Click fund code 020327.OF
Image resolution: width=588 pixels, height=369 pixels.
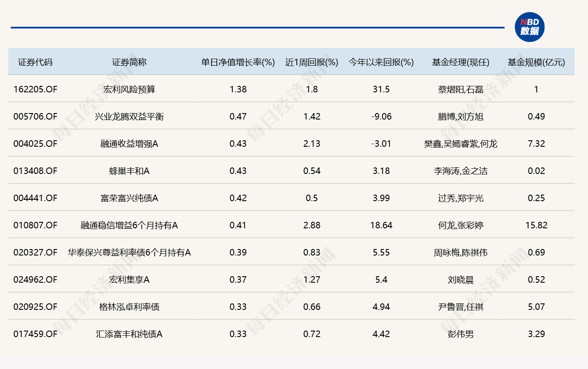point(35,252)
